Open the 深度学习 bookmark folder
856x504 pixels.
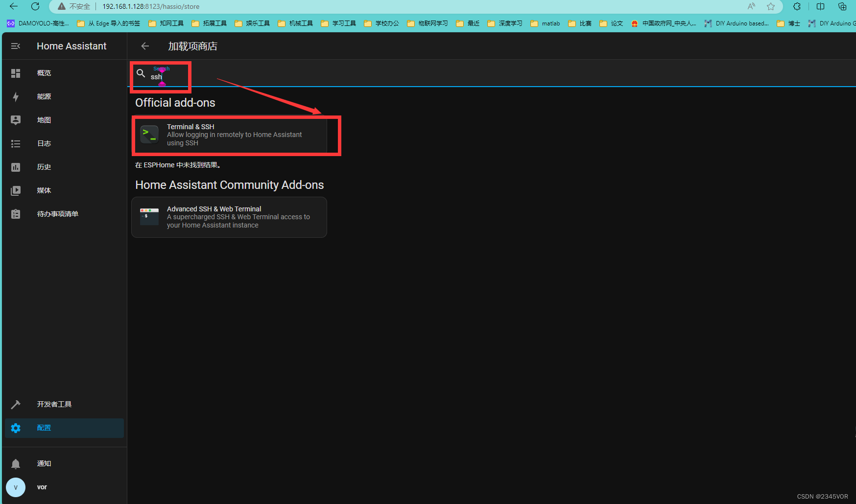click(505, 23)
